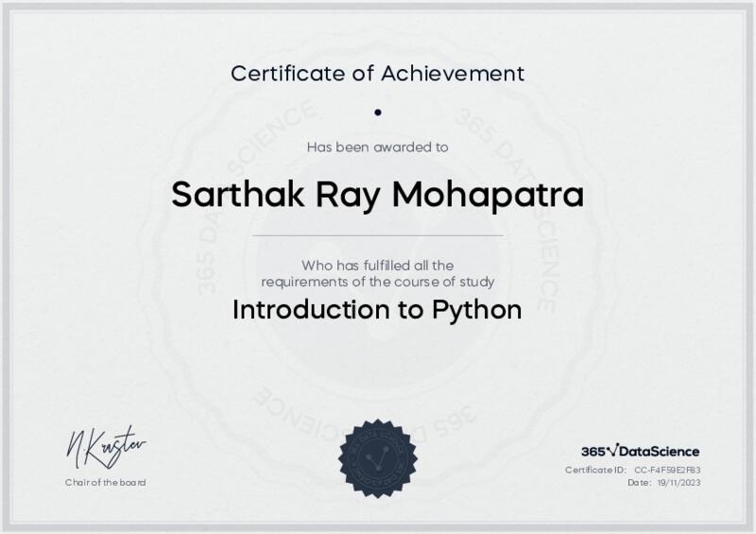The image size is (756, 534).
Task: Click the N. Krastev handwritten signature
Action: (105, 446)
